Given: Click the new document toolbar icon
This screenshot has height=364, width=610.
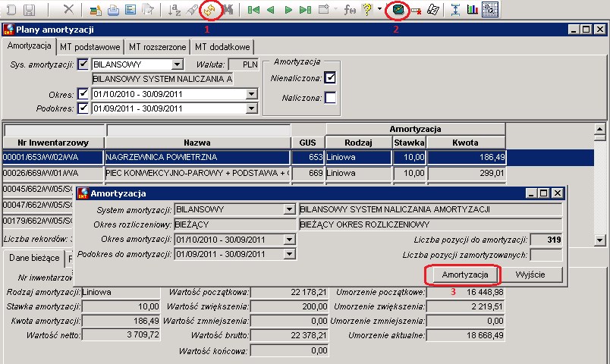Looking at the screenshot, I should [11, 10].
